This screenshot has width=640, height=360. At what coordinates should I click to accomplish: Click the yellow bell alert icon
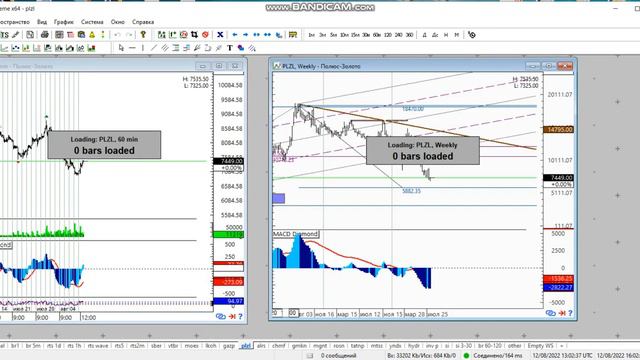(x=92, y=35)
